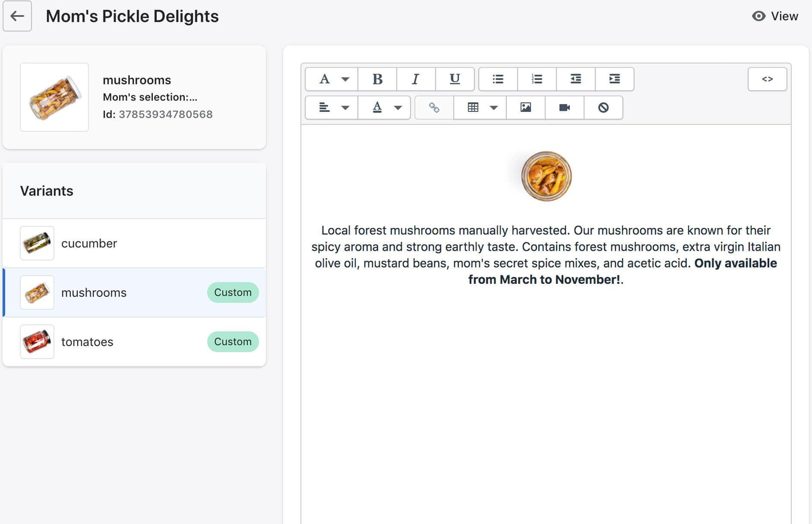Click View to preview the product

[x=775, y=16]
